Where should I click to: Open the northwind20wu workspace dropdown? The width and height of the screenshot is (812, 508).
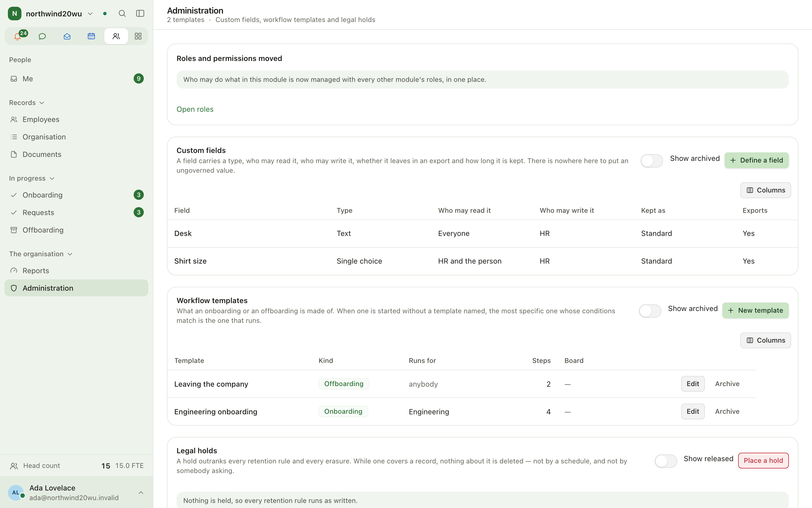click(90, 14)
